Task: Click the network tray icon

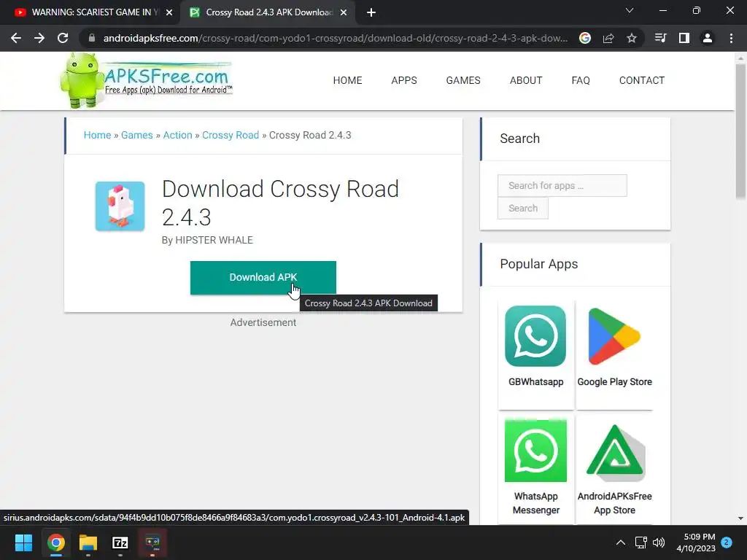Action: 640,542
